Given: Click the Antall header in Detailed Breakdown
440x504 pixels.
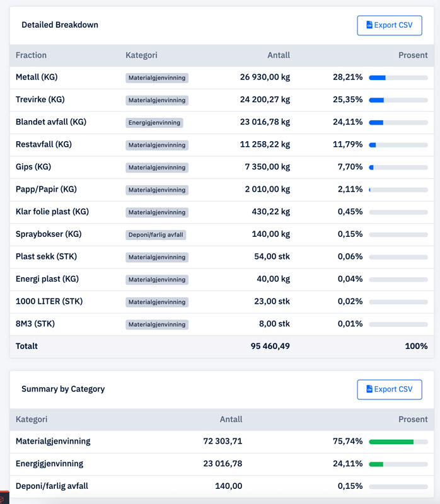Looking at the screenshot, I should click(x=278, y=55).
